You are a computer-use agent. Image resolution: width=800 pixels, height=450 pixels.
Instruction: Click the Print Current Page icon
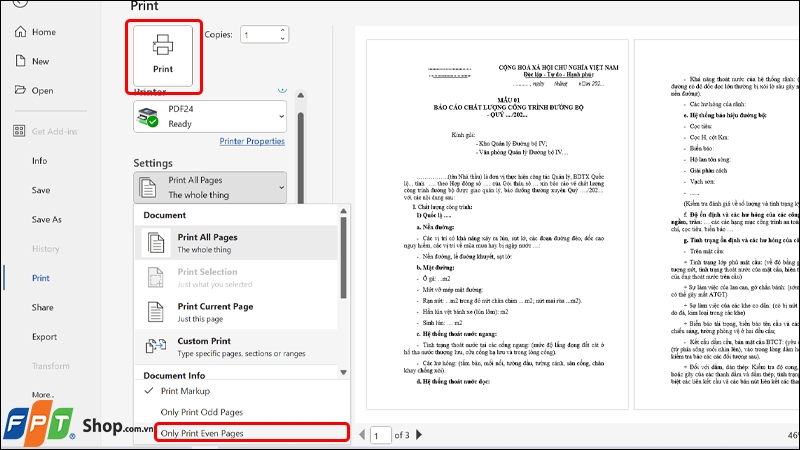pos(156,312)
